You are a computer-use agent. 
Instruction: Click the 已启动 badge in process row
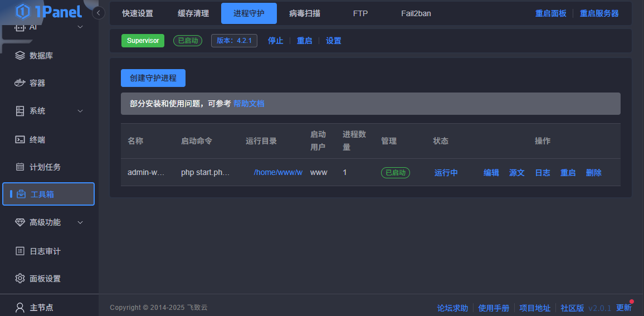tap(396, 173)
